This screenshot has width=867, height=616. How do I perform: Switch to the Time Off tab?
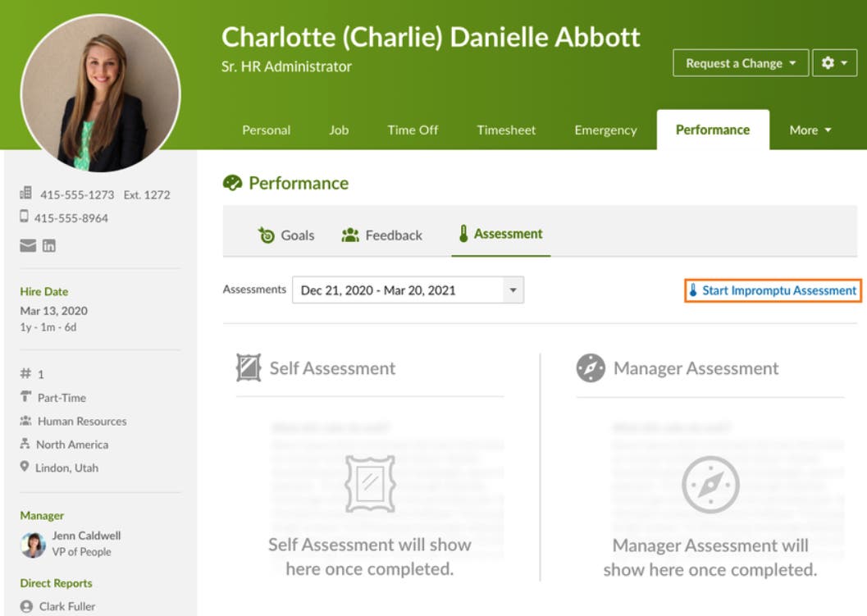pyautogui.click(x=413, y=130)
